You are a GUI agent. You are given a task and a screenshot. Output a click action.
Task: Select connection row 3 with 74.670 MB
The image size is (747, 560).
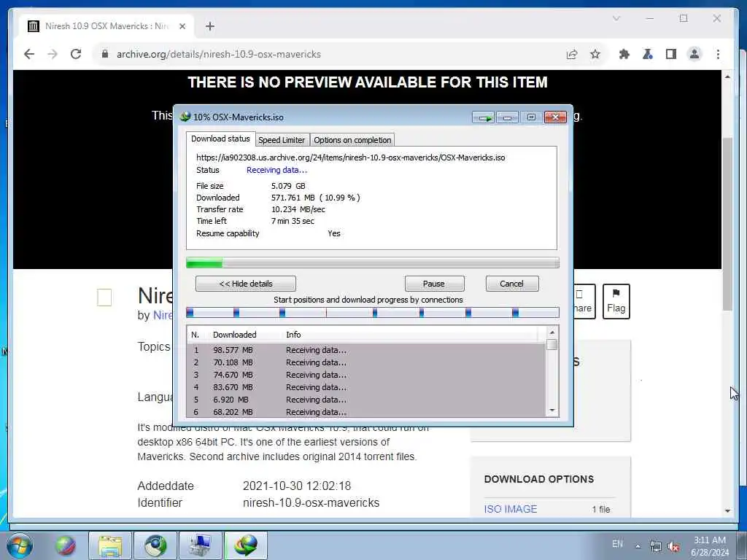[366, 375]
